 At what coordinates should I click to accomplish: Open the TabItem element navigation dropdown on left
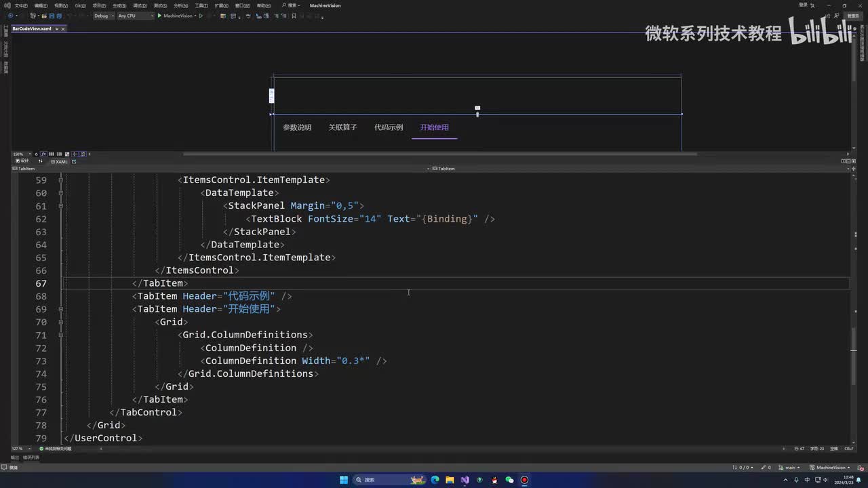pyautogui.click(x=221, y=169)
